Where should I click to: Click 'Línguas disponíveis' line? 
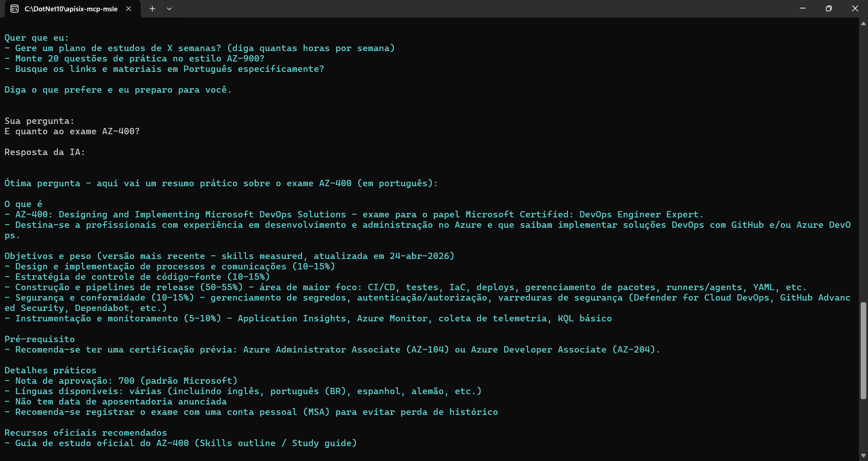tap(243, 391)
